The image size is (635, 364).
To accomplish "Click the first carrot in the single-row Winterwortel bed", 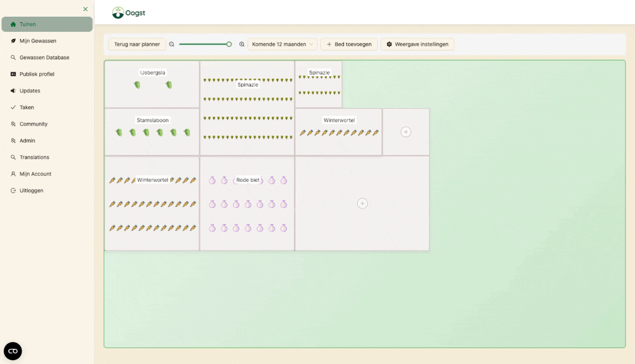I will coord(303,132).
